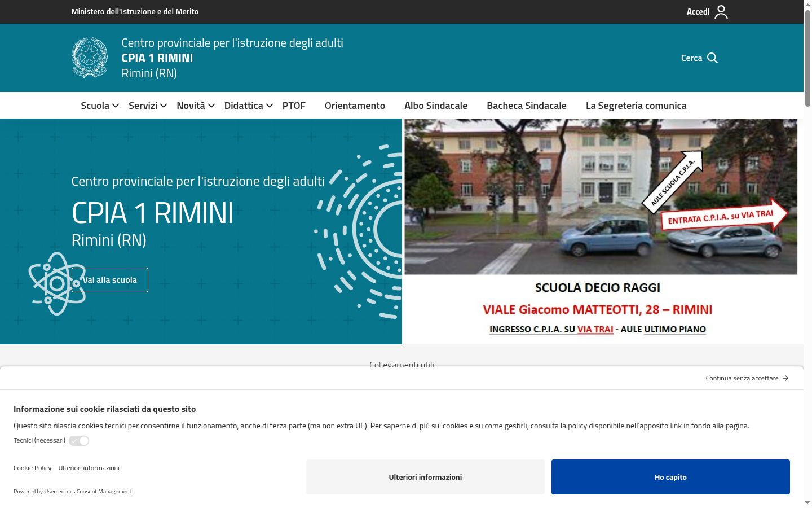Image resolution: width=812 pixels, height=508 pixels.
Task: Expand the Scuola menu chevron
Action: coord(116,106)
